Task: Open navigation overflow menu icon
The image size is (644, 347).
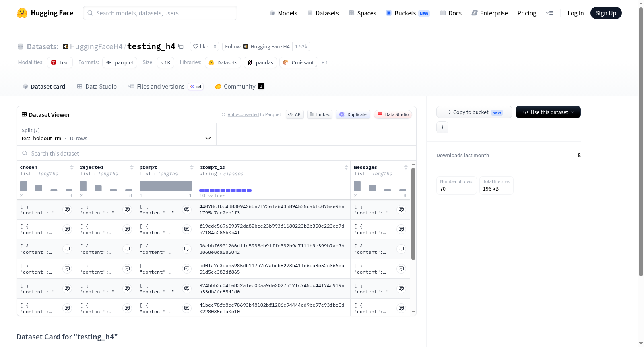Action: point(549,13)
